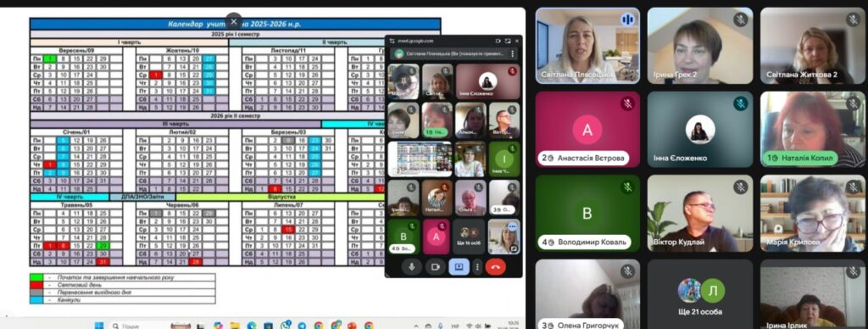
Task: Open 'Ще 16 осіб' tile in mini window
Action: click(x=469, y=237)
